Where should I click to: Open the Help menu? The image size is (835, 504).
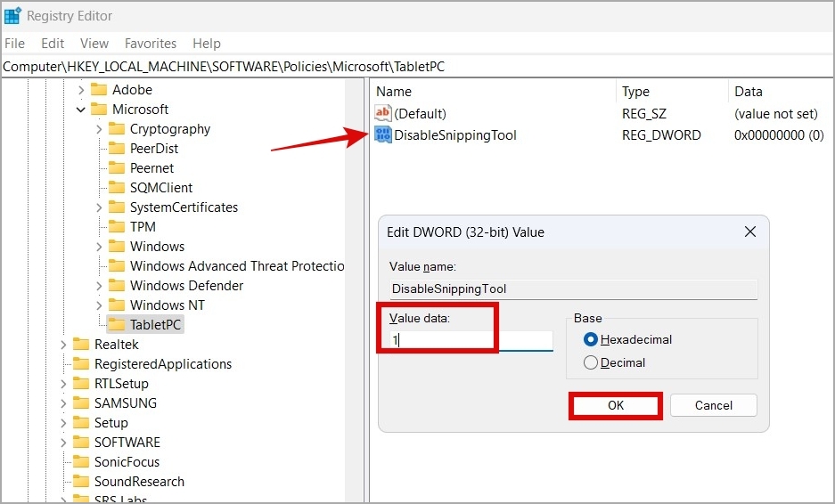click(207, 43)
